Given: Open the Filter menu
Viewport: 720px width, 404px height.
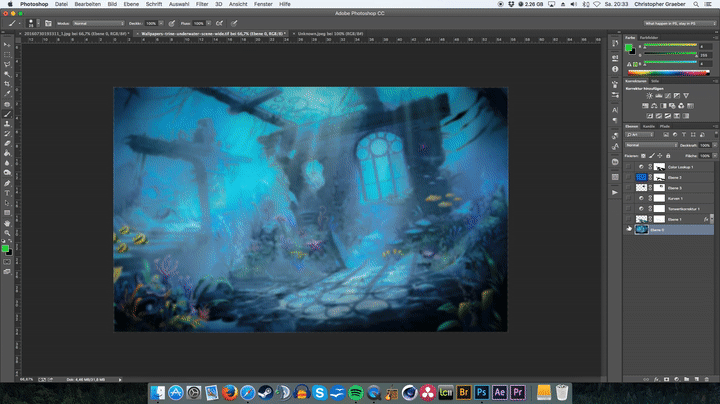Looking at the screenshot, I should pos(202,4).
